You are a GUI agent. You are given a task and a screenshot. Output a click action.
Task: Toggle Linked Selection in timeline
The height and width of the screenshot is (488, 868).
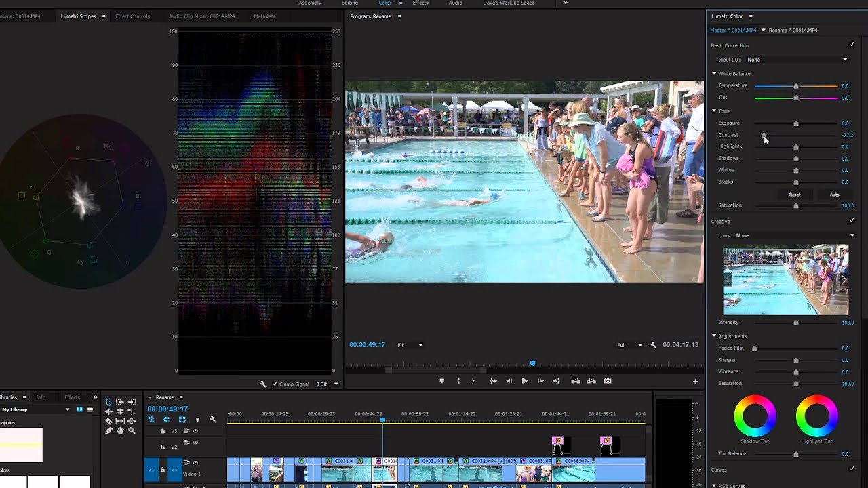pyautogui.click(x=182, y=420)
